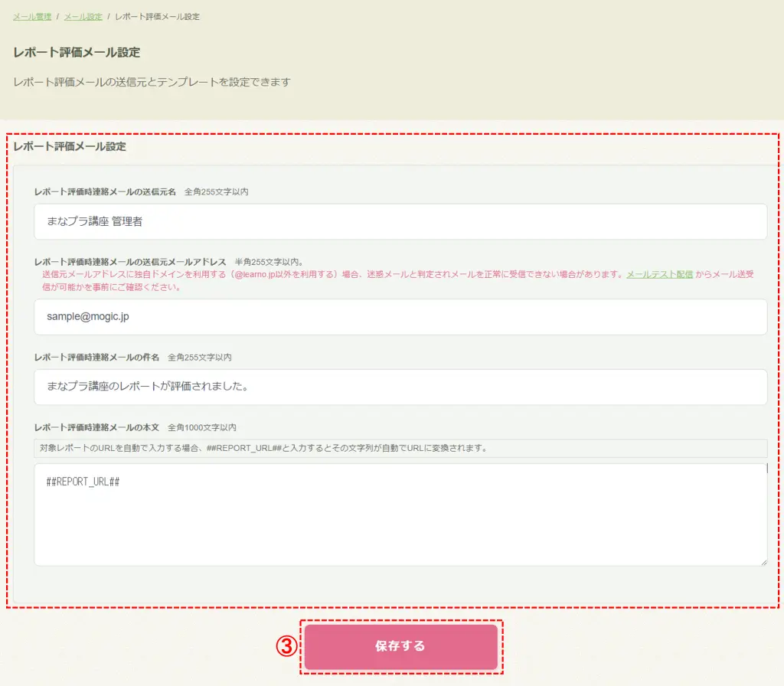784x686 pixels.
Task: Click the section heading inside the dashed box
Action: point(70,146)
